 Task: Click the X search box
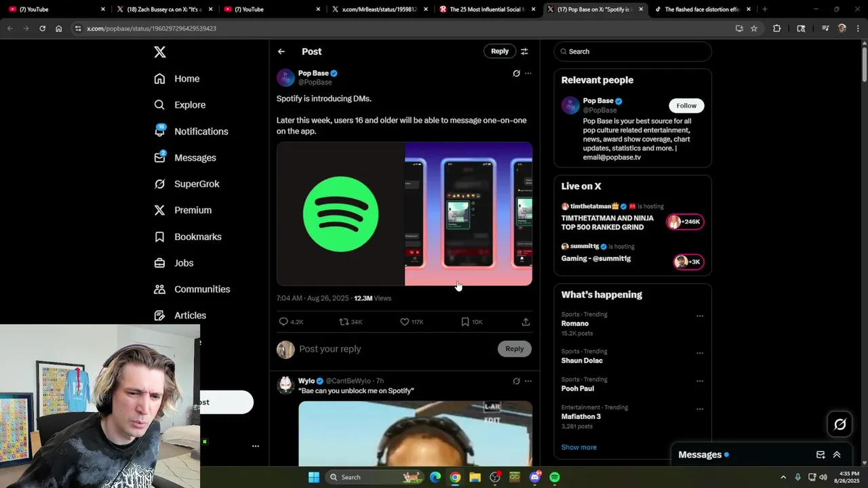(633, 52)
